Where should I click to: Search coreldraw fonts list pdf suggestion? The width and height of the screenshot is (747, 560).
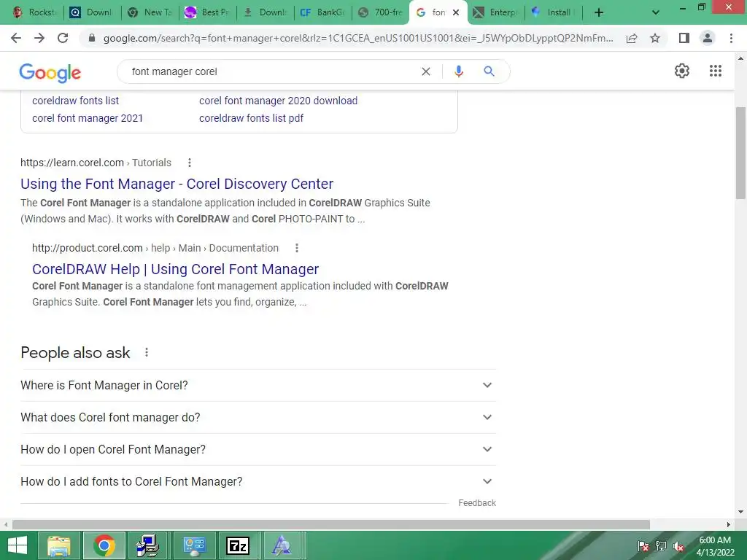click(251, 118)
